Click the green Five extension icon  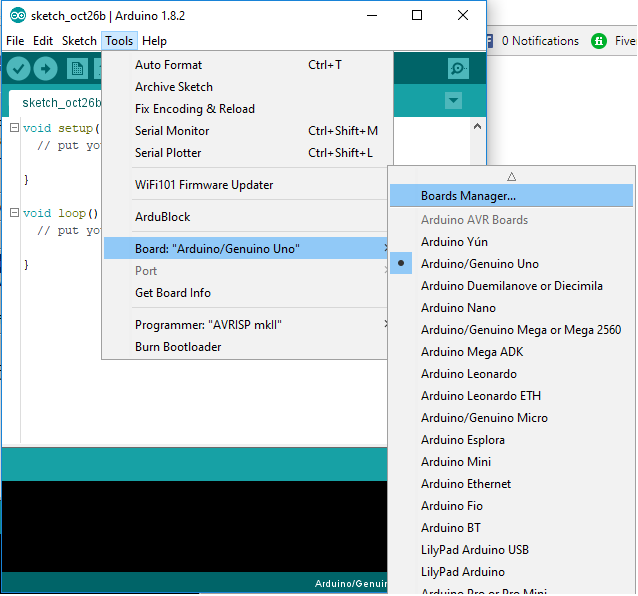pos(599,41)
